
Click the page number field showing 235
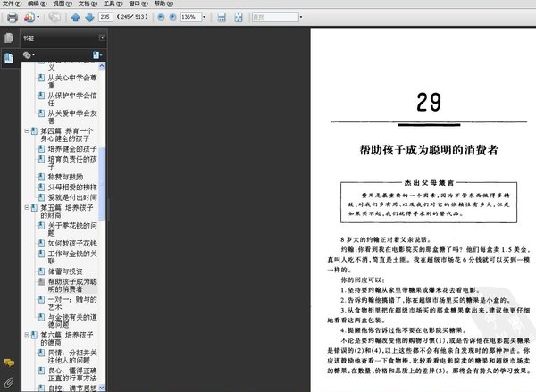click(105, 17)
